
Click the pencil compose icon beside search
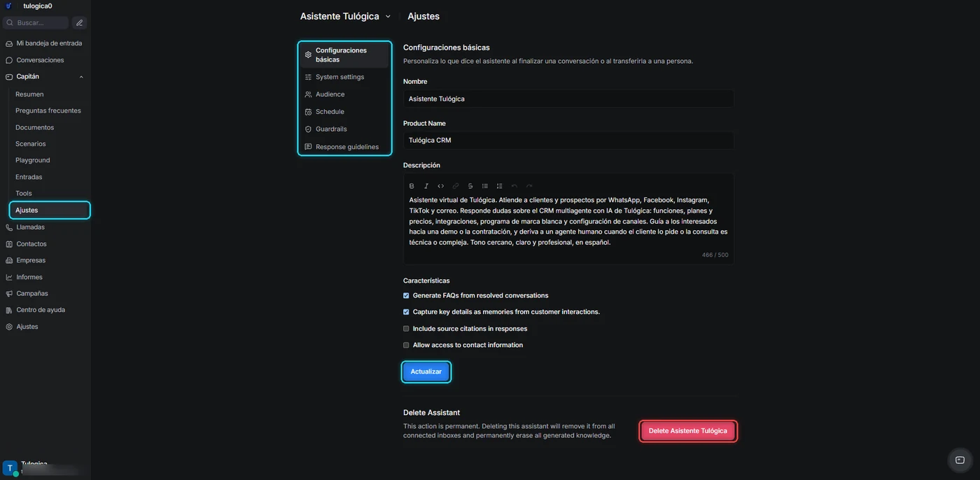79,23
